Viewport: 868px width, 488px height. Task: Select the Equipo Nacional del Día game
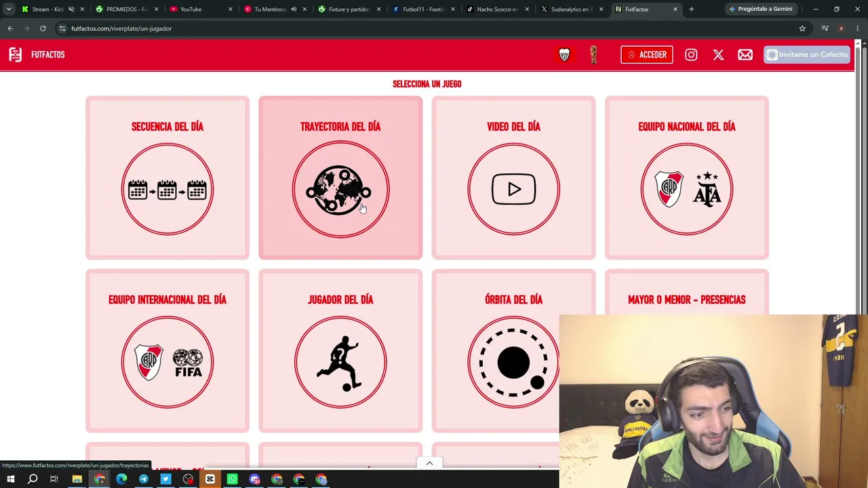click(687, 178)
